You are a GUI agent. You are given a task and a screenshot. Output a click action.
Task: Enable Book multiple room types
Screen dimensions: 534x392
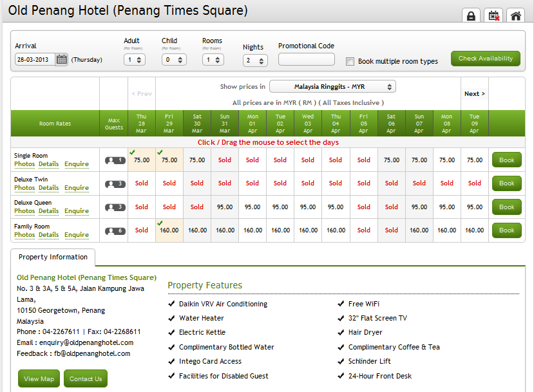[350, 62]
